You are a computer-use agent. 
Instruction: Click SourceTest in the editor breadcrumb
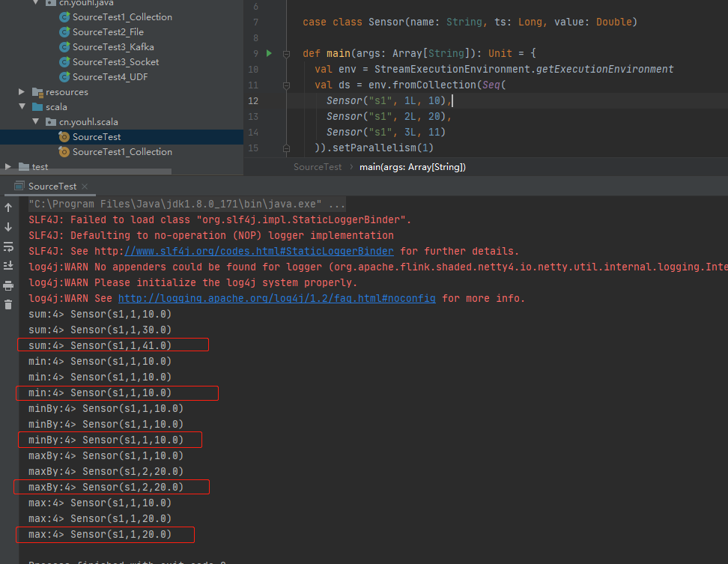point(317,167)
